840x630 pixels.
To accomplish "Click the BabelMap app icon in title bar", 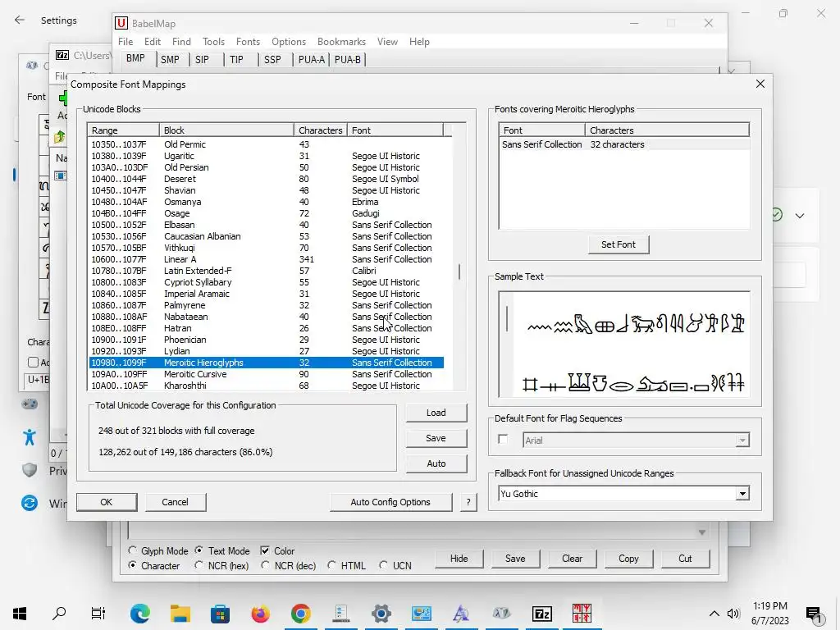I will [x=121, y=23].
